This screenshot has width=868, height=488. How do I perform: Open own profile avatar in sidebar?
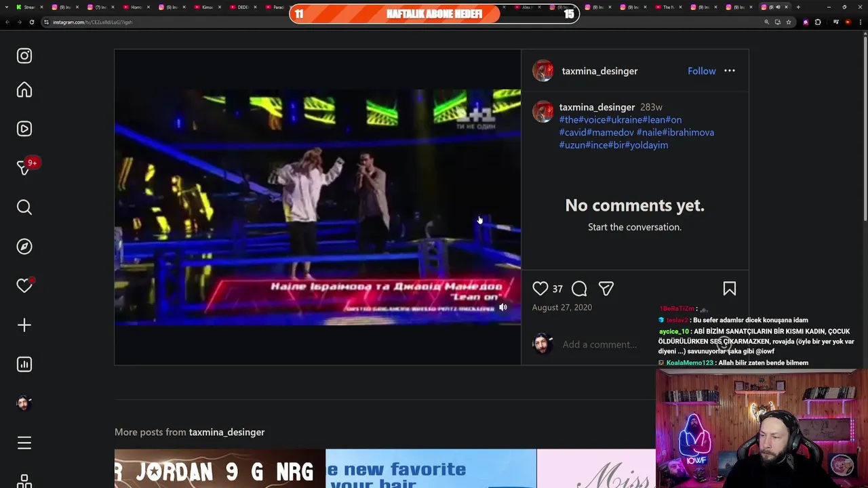[24, 403]
